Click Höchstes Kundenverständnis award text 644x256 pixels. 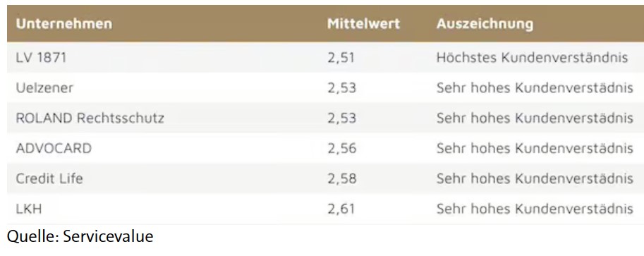pyautogui.click(x=532, y=58)
